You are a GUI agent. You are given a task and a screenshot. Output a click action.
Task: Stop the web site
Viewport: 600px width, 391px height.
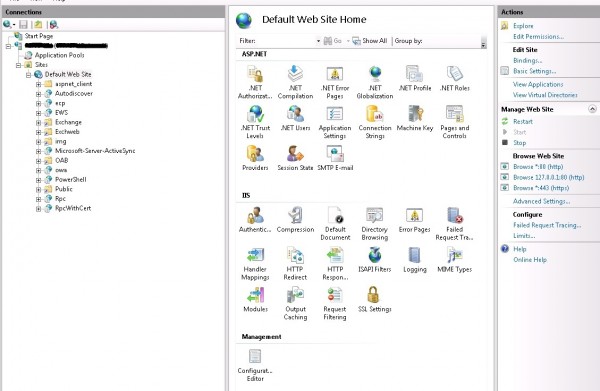(x=519, y=143)
